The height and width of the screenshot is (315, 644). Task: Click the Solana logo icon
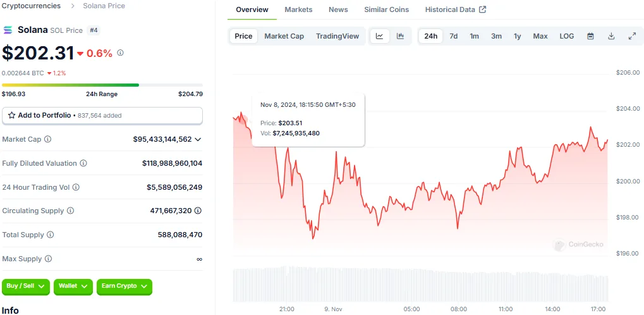8,30
